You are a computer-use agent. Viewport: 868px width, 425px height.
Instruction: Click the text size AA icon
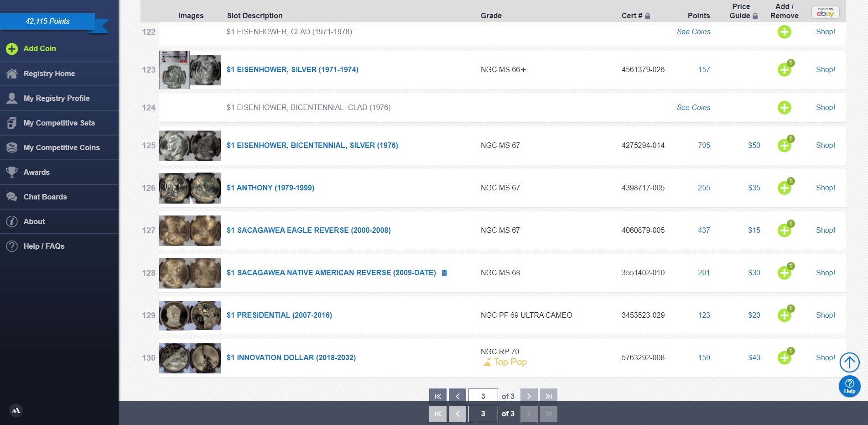[x=16, y=410]
